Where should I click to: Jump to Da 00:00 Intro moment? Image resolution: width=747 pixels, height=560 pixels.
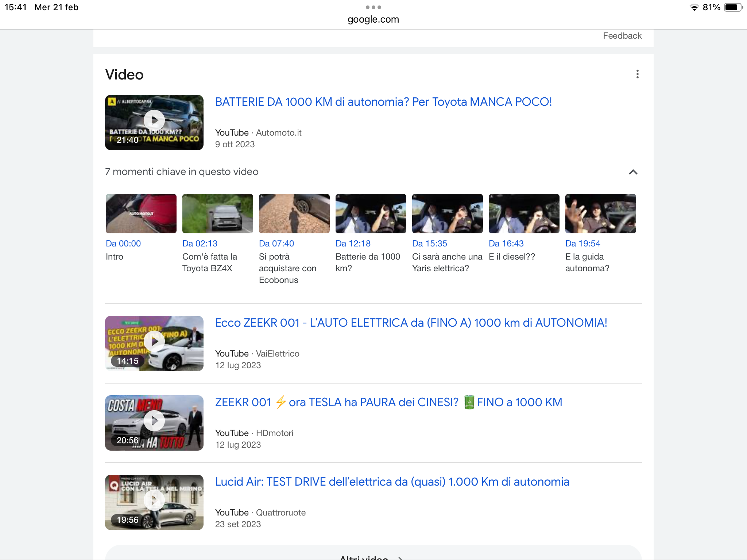[123, 244]
